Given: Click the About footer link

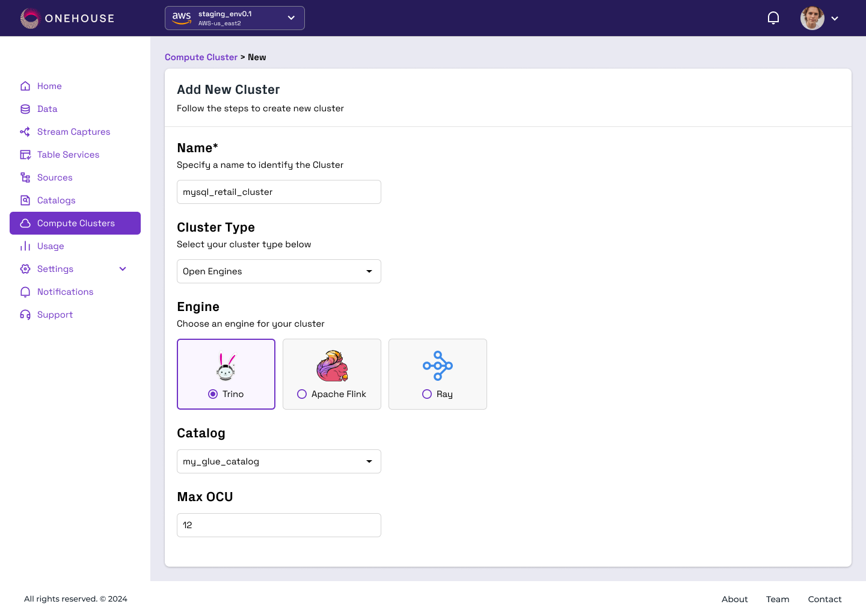Looking at the screenshot, I should 735,599.
